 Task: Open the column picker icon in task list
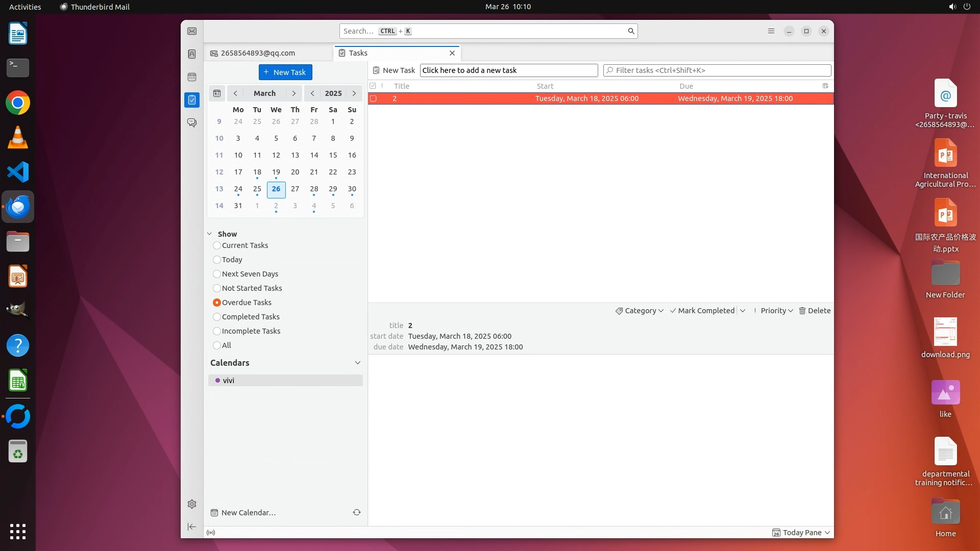coord(825,86)
